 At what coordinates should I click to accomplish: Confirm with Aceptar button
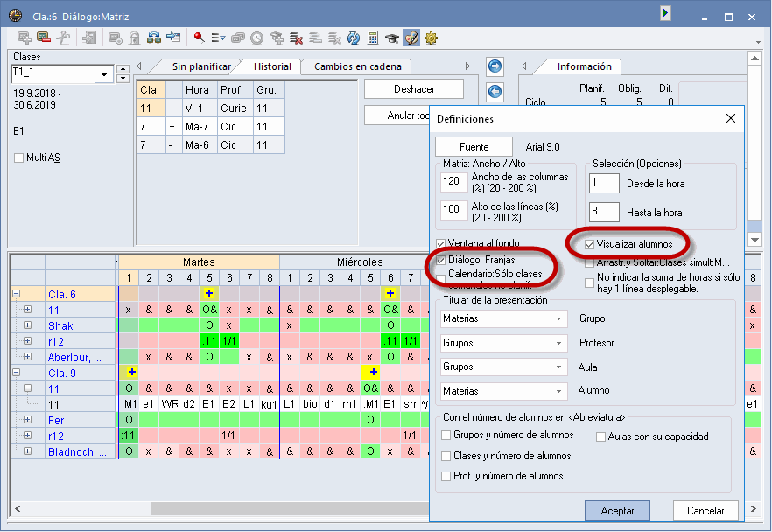point(617,511)
